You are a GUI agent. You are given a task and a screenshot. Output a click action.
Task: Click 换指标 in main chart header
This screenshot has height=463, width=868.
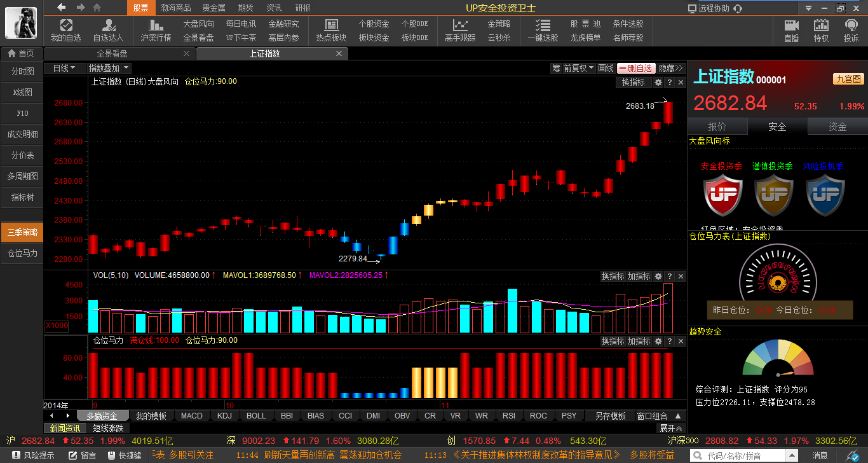pyautogui.click(x=633, y=83)
